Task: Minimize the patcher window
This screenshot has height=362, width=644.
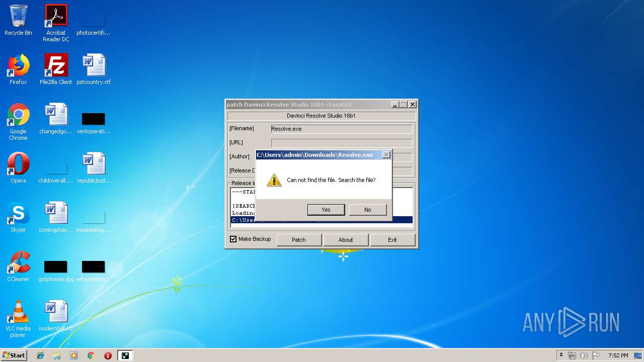Action: pos(395,105)
